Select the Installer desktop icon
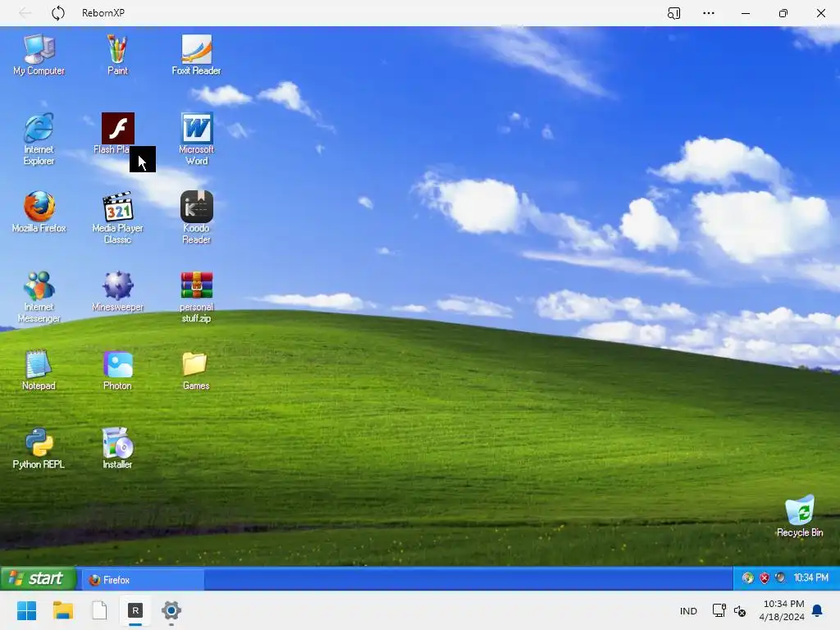The image size is (840, 630). coord(118,449)
